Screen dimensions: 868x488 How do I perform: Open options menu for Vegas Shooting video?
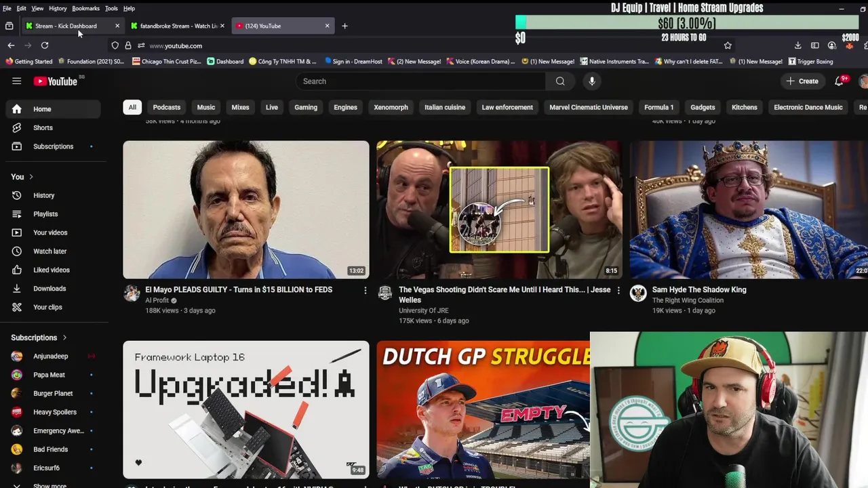click(x=618, y=290)
